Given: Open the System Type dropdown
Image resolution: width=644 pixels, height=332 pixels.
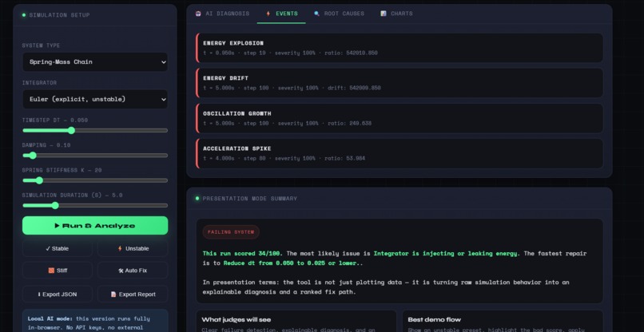Looking at the screenshot, I should point(95,62).
